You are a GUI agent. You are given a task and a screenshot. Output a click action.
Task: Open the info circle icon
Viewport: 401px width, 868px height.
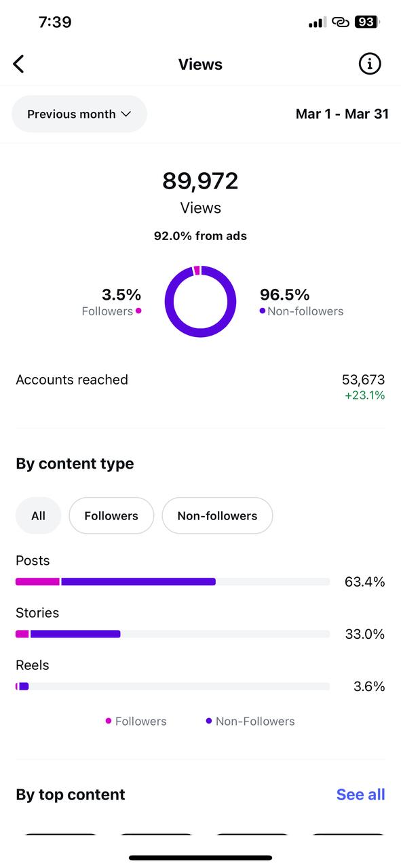[370, 64]
